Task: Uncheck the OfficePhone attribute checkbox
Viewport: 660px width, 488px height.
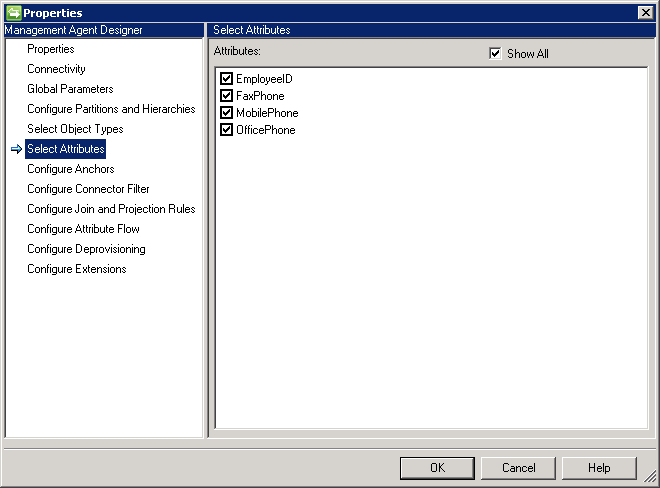Action: click(x=226, y=129)
